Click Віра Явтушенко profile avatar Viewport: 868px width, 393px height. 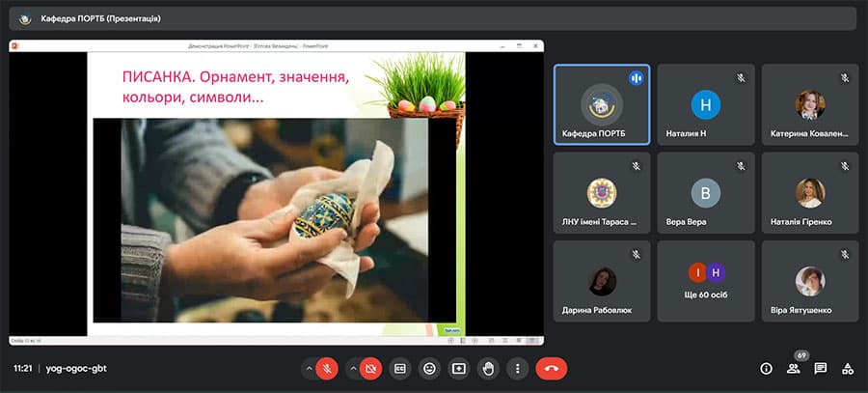[x=810, y=281]
